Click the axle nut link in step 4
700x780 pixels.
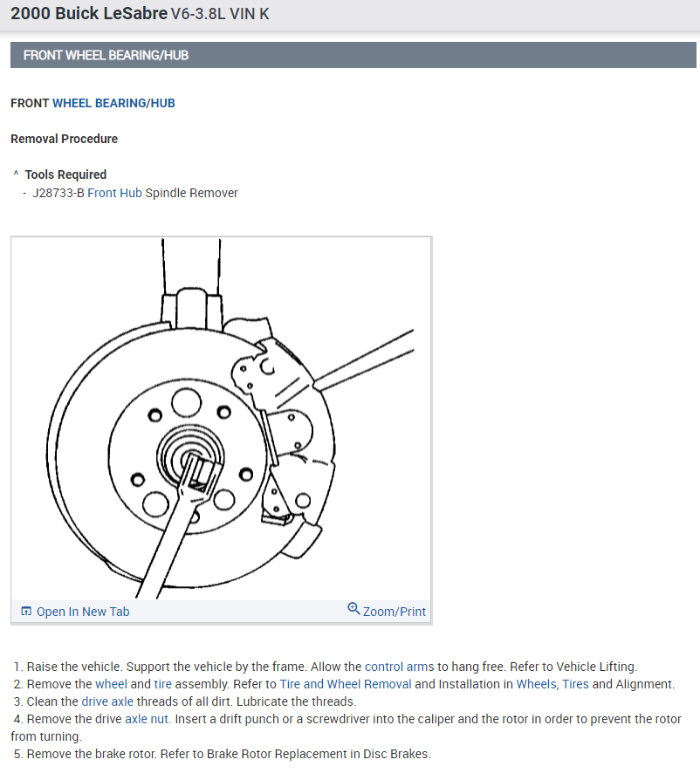pos(147,719)
